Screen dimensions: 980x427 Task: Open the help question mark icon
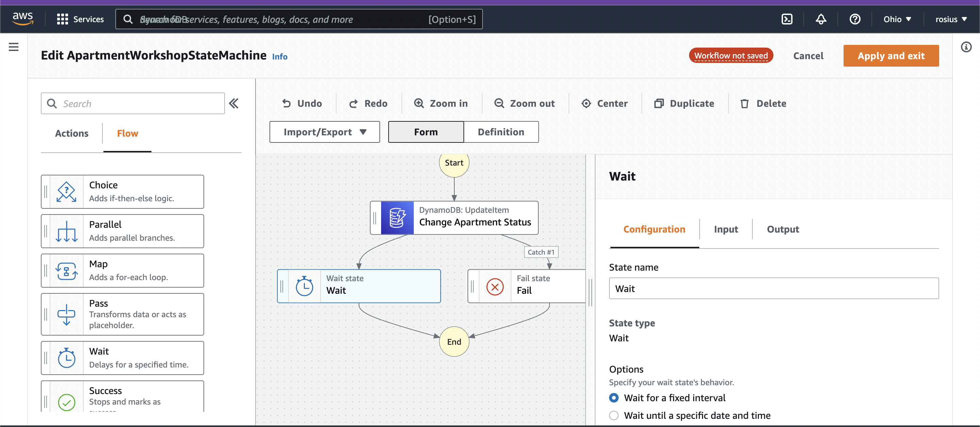854,19
